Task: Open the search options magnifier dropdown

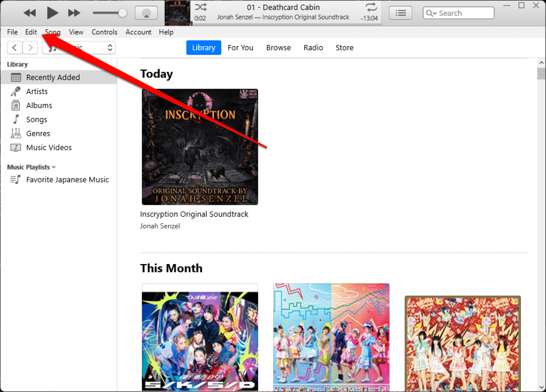Action: pos(431,13)
